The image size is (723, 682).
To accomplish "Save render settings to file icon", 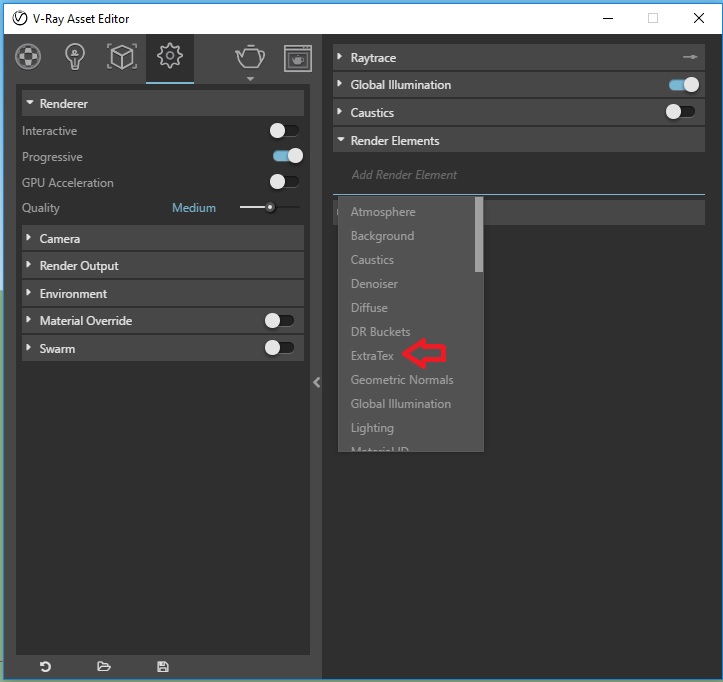I will click(x=163, y=666).
